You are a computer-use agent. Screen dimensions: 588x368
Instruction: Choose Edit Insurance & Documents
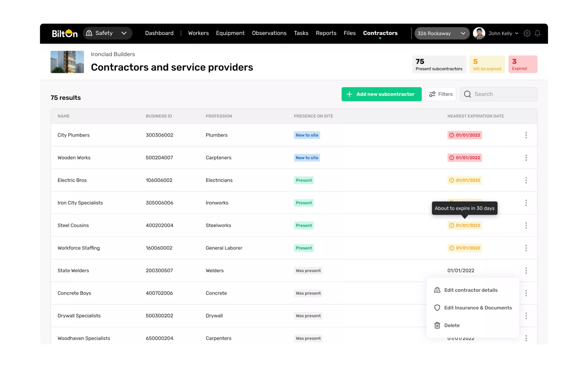[x=473, y=308]
